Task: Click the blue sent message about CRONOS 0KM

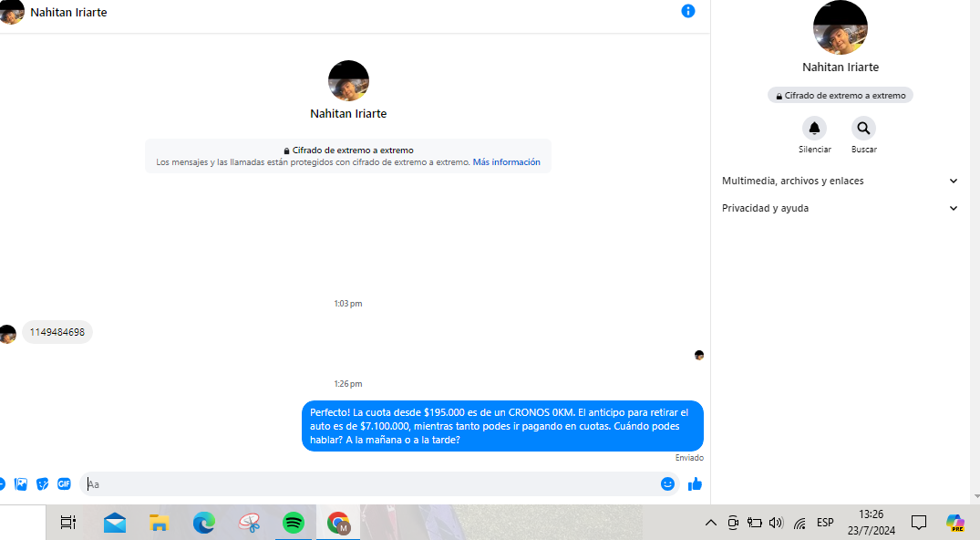Action: pyautogui.click(x=502, y=426)
